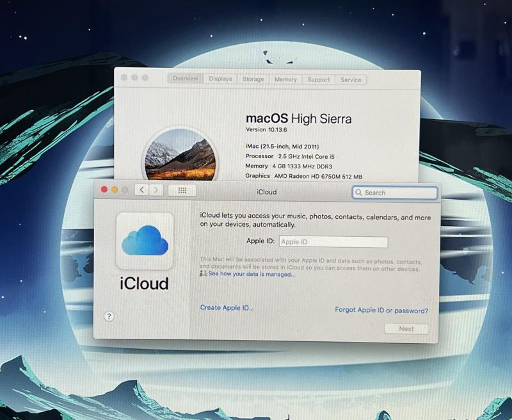This screenshot has height=420, width=512.
Task: Click the iCloud window title text
Action: pos(266,192)
